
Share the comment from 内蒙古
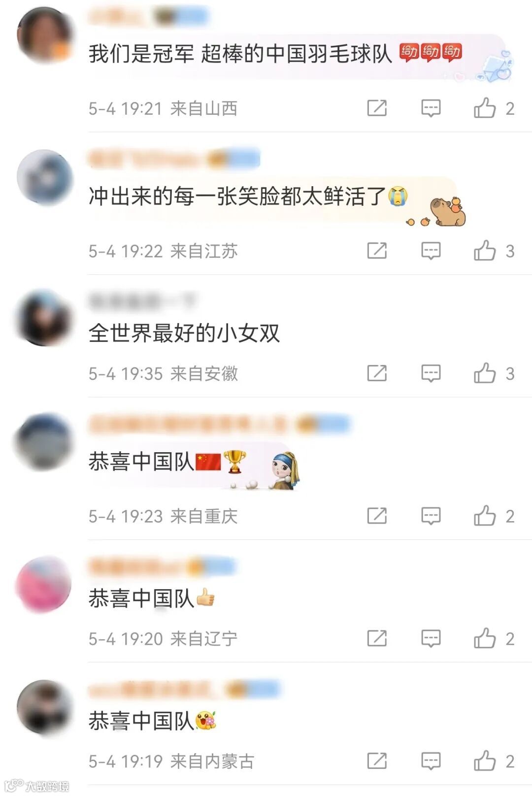[377, 761]
